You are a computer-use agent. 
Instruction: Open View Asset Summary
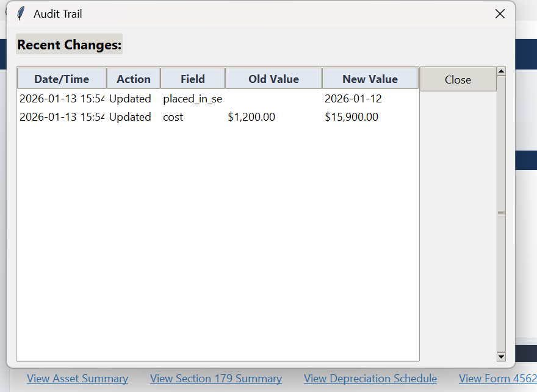pyautogui.click(x=77, y=379)
